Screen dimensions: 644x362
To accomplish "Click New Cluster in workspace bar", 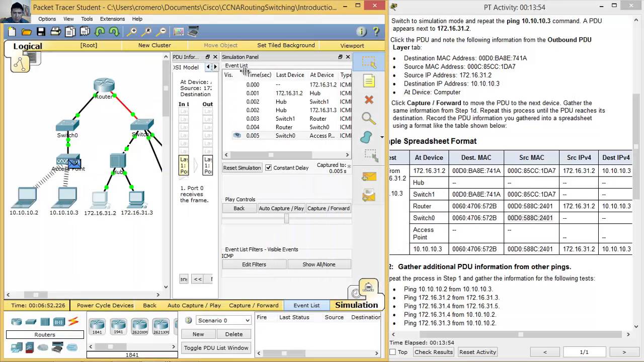I will tap(154, 45).
